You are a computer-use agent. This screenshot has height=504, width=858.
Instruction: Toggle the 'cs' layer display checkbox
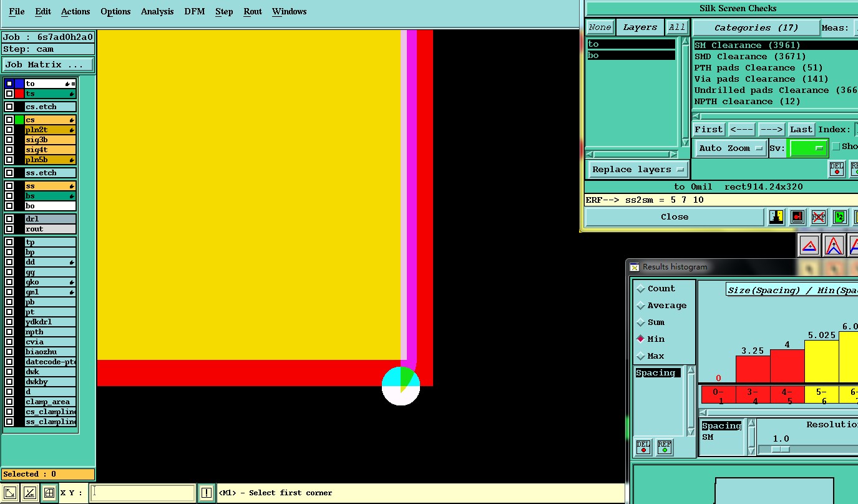[9, 120]
